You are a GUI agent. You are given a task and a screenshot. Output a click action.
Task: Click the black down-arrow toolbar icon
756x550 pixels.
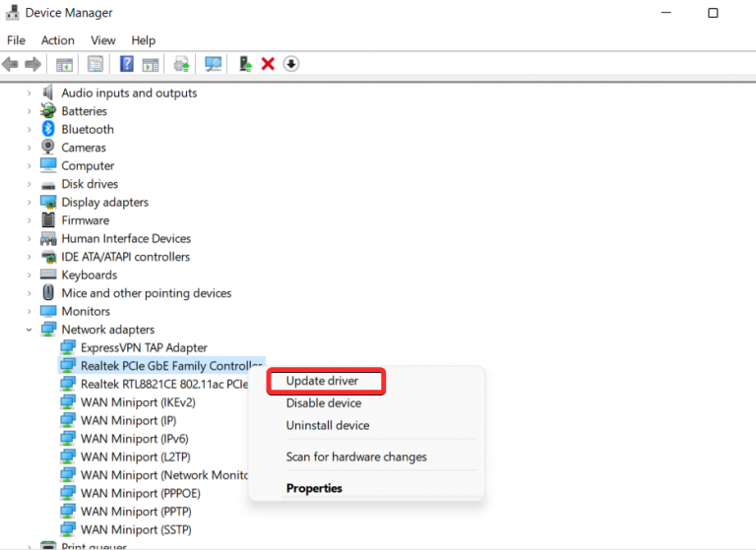pos(290,64)
